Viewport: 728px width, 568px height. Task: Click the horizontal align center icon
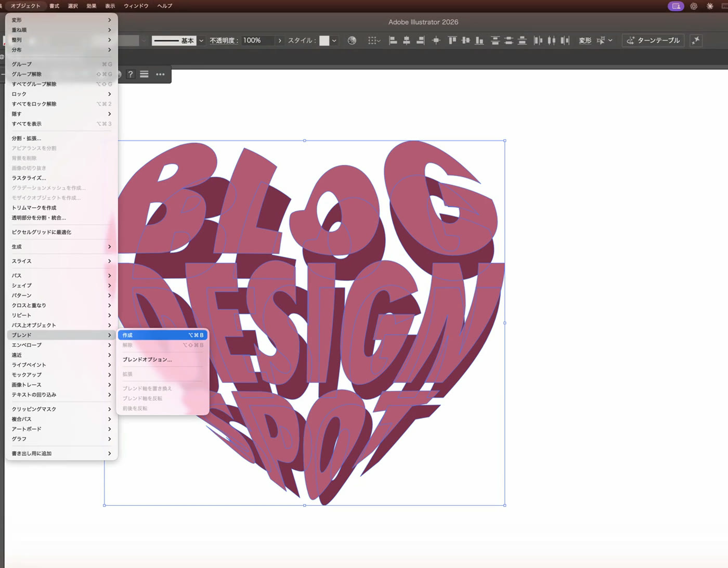pos(407,41)
